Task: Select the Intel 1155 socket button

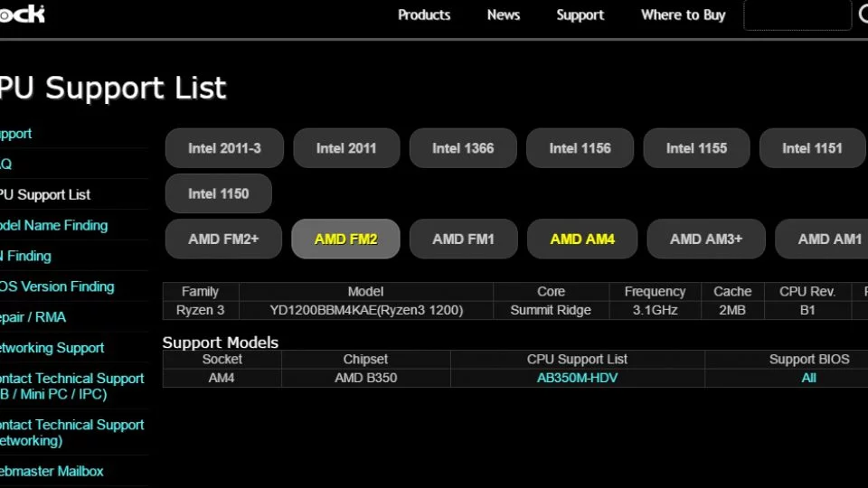Action: click(x=696, y=148)
